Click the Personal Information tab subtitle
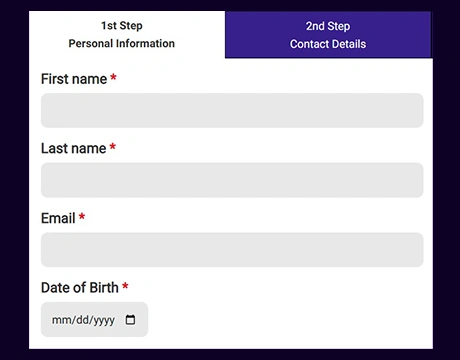460x360 pixels. click(x=122, y=43)
